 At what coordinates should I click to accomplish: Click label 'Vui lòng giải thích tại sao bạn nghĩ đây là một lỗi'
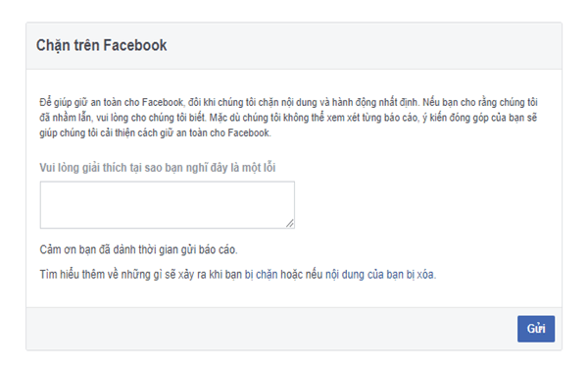pos(158,168)
